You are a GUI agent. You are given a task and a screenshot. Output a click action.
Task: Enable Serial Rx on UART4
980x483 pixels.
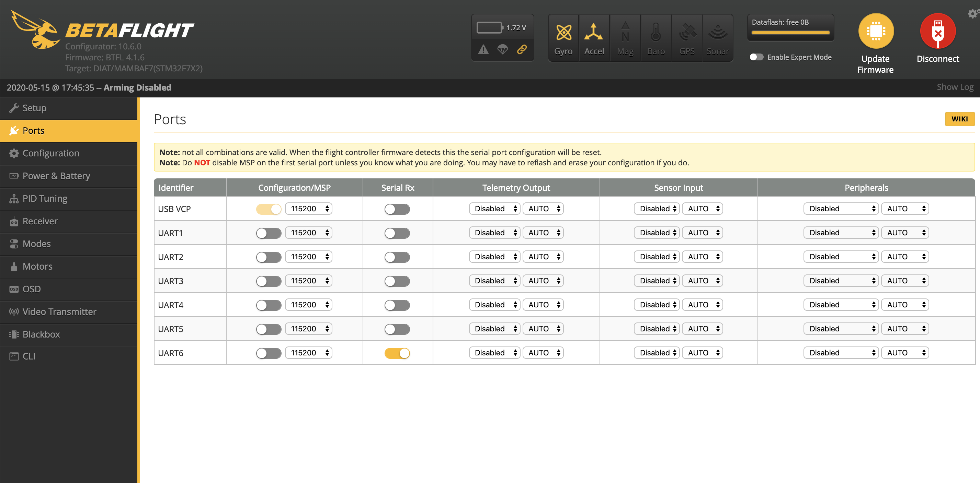[397, 305]
